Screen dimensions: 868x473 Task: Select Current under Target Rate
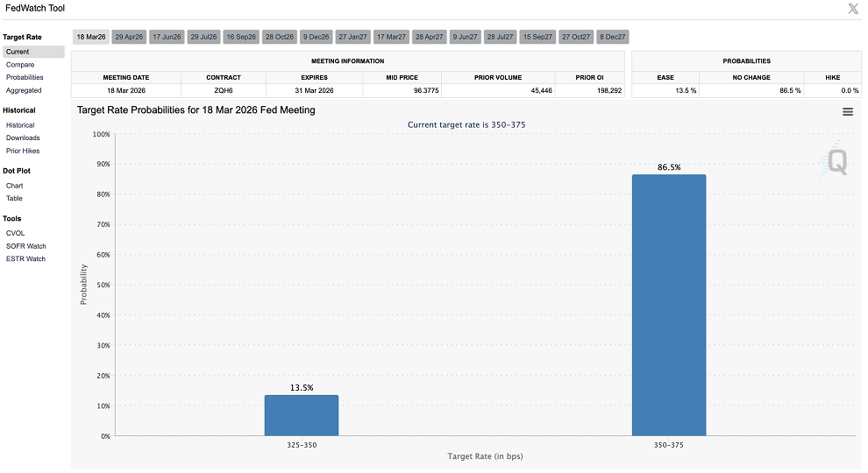[33, 52]
